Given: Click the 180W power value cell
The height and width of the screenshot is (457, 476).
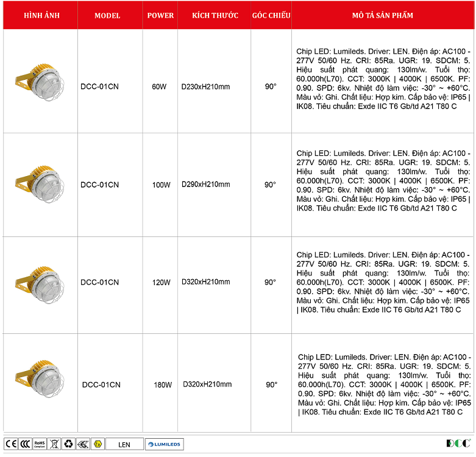Looking at the screenshot, I should [163, 385].
